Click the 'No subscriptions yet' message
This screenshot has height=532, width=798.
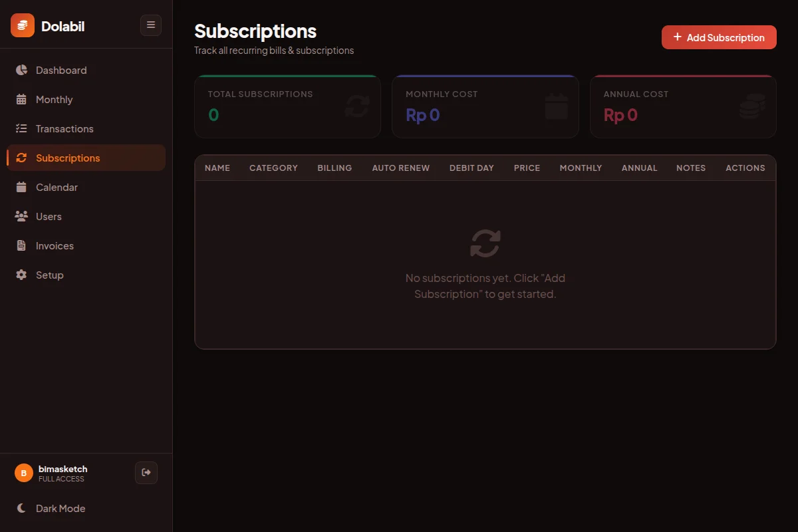[x=485, y=286]
